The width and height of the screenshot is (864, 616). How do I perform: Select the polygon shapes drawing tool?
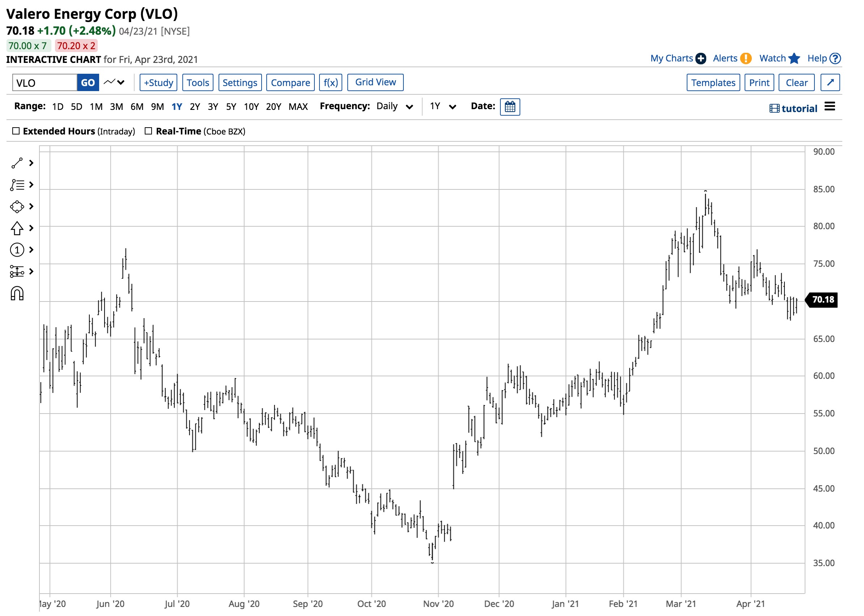pyautogui.click(x=17, y=207)
